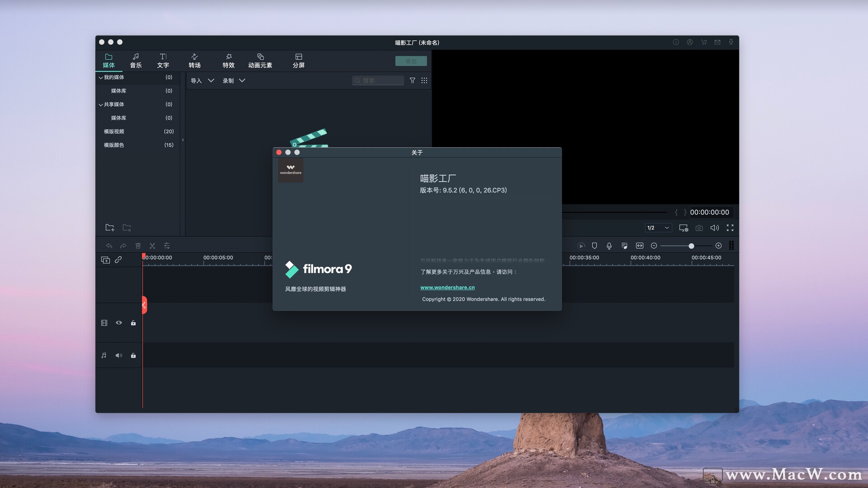Click the timeline zoom slider handle
The width and height of the screenshot is (868, 488).
691,246
